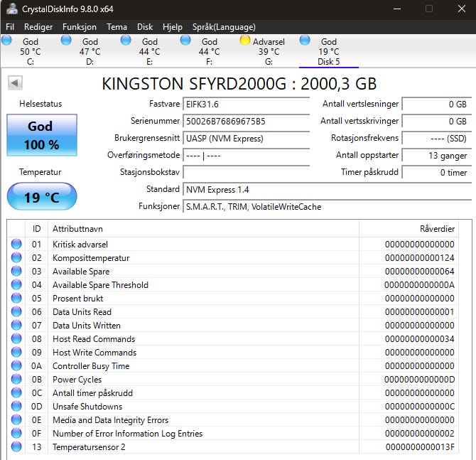Click status orb for Kritisk advarsel row
The image size is (476, 460).
tap(16, 245)
